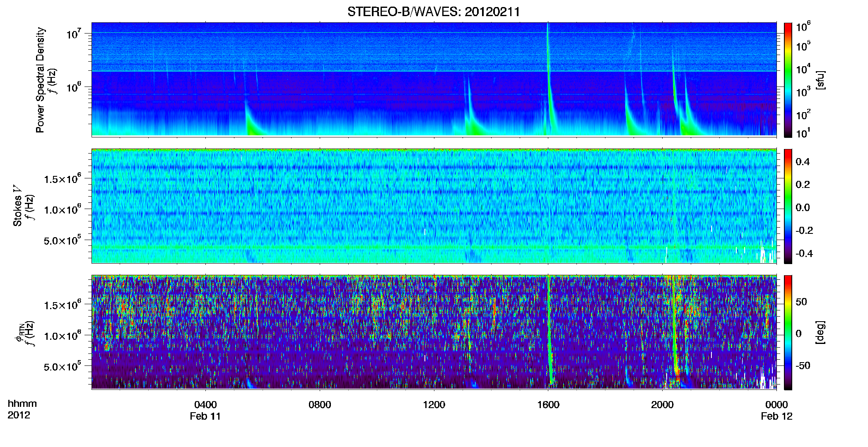Click the [deg] colorbar unit label
868x447 pixels.
coord(820,332)
